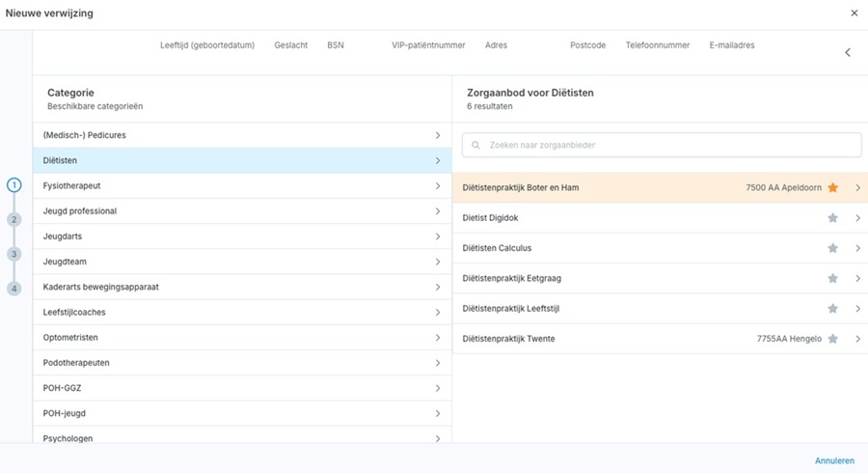This screenshot has width=868, height=473.
Task: Go to step 1 in the wizard
Action: (14, 185)
